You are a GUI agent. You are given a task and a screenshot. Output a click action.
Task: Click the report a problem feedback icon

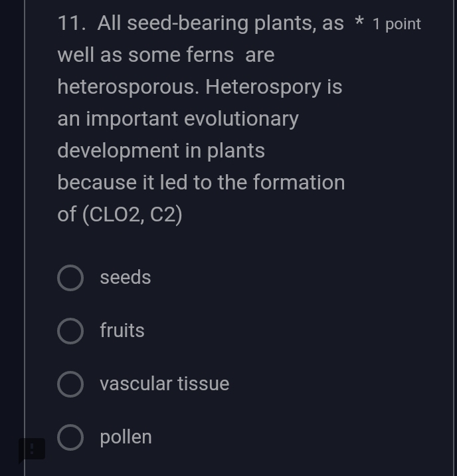(31, 449)
